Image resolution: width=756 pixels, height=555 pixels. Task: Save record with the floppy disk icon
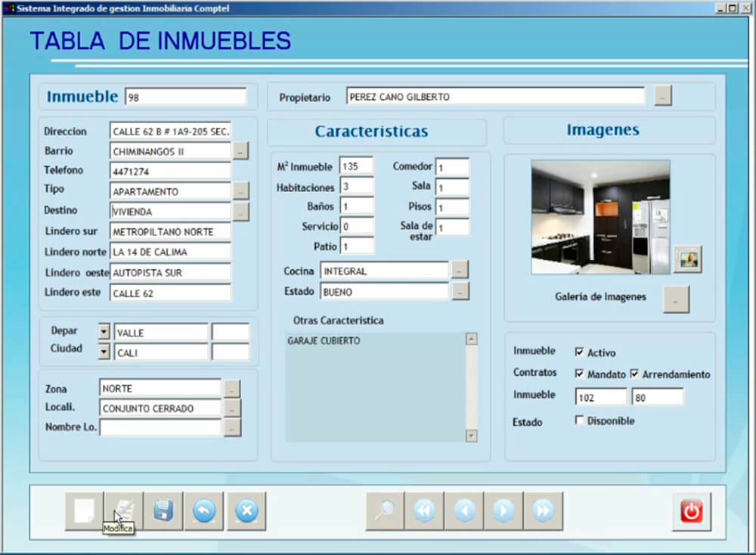tap(163, 511)
